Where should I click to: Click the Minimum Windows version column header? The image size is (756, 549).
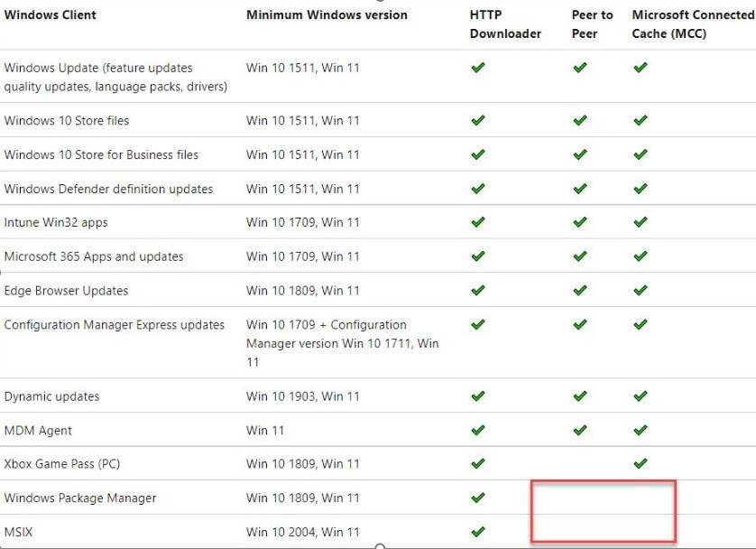(x=327, y=15)
